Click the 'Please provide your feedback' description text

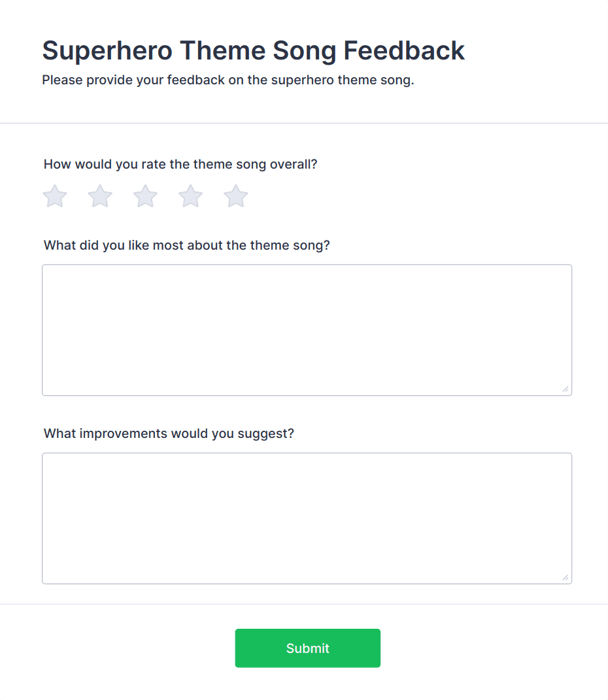(228, 80)
